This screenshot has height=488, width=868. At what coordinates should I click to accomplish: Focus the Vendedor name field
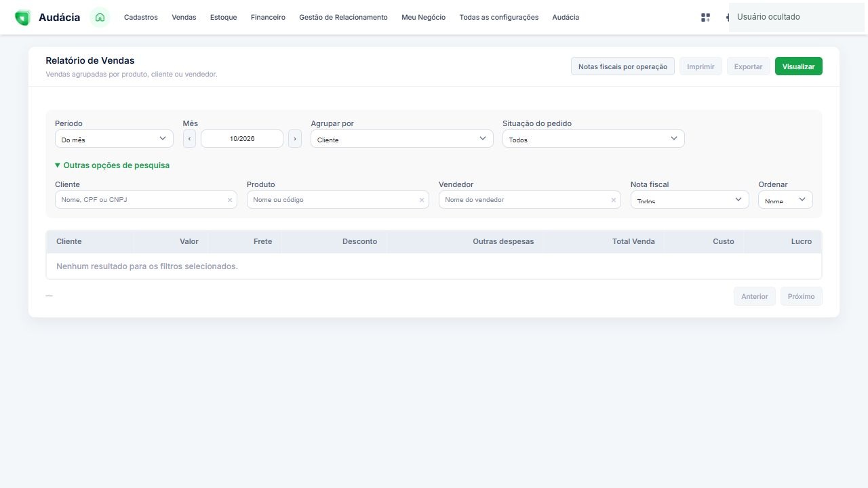[530, 200]
